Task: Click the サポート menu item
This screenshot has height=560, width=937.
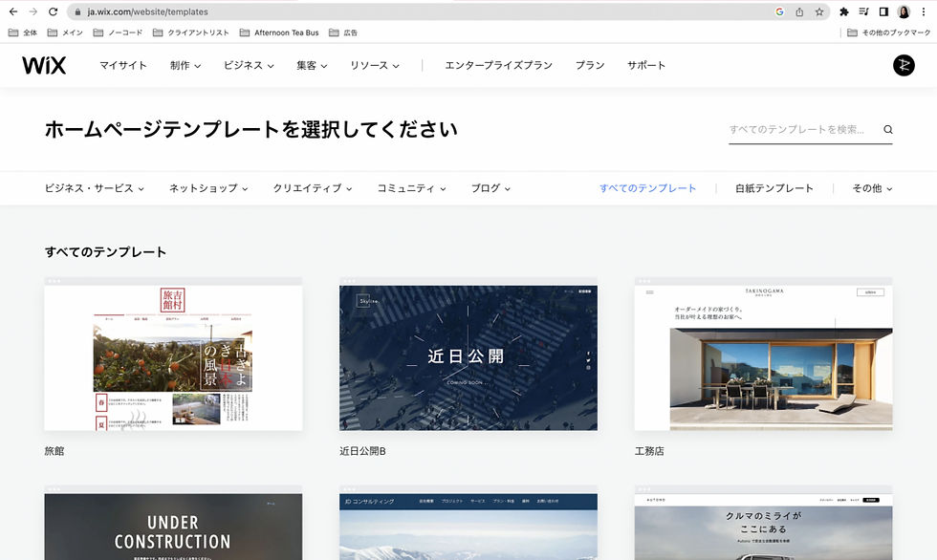Action: pos(645,65)
